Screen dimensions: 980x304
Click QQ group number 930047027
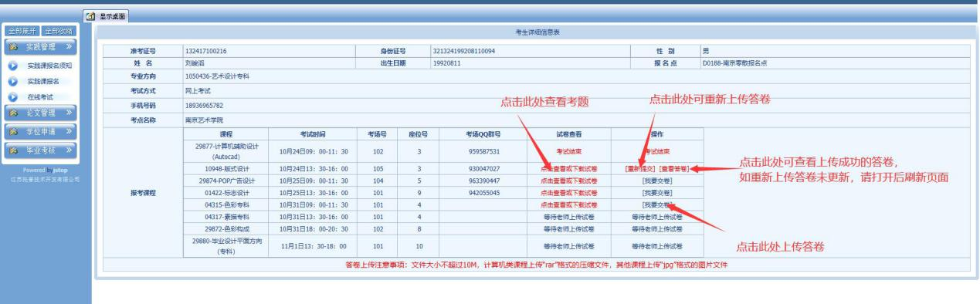point(483,168)
